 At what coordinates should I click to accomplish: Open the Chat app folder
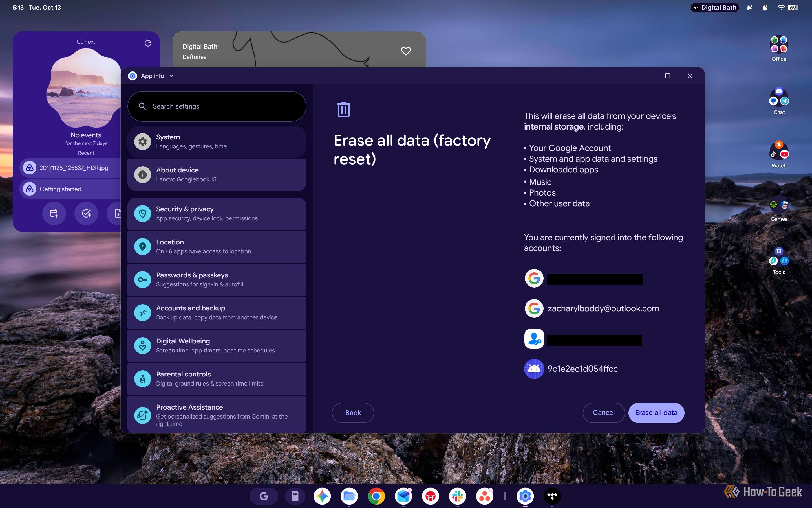778,102
